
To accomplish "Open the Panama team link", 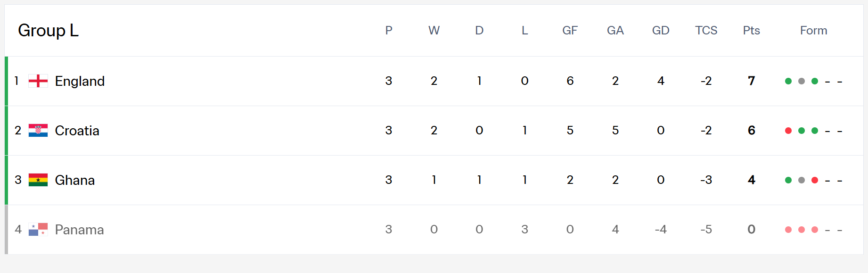I will 80,230.
